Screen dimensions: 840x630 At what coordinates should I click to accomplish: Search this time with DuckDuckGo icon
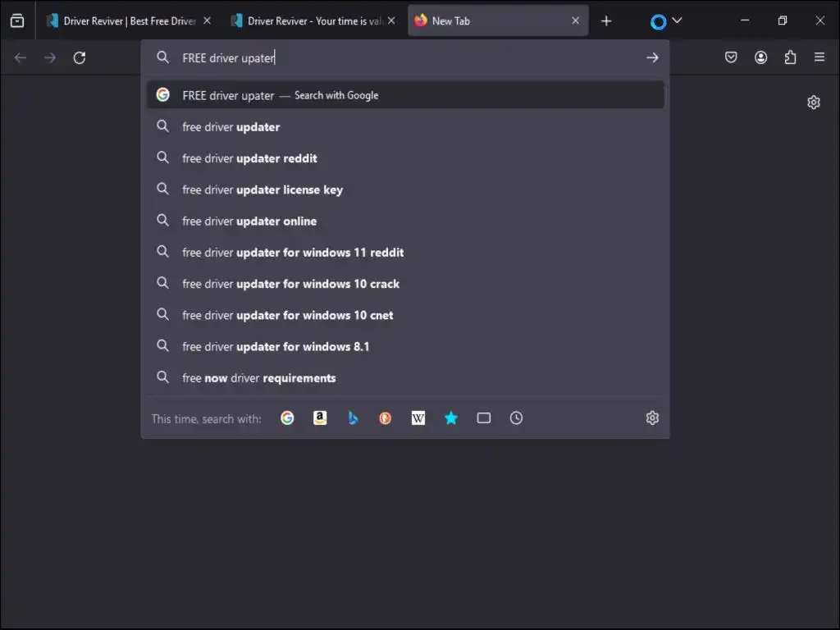[x=386, y=418]
